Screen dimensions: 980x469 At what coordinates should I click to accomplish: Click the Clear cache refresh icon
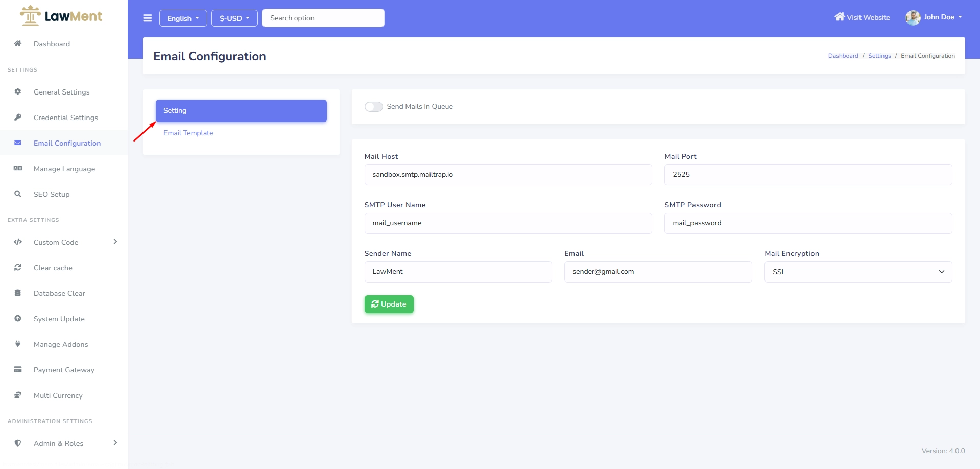click(18, 267)
